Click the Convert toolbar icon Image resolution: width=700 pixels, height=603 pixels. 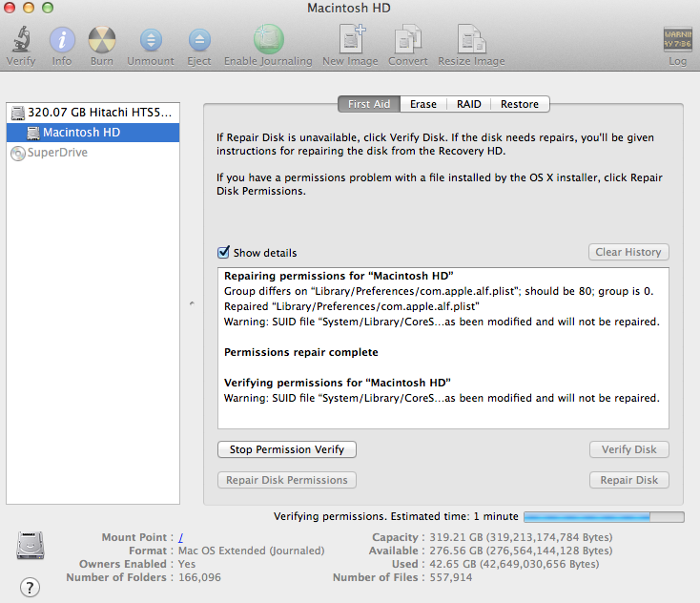[407, 39]
